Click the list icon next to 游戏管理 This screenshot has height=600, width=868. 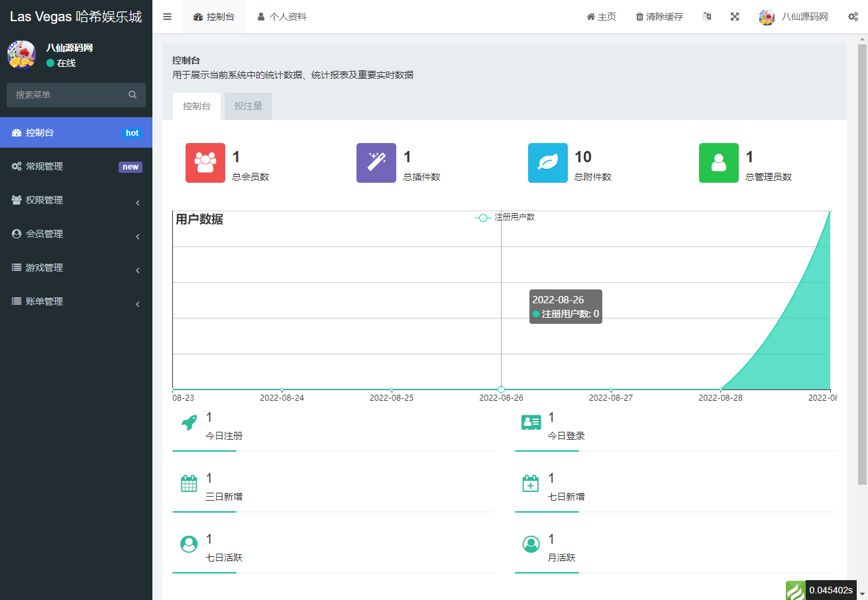(17, 268)
